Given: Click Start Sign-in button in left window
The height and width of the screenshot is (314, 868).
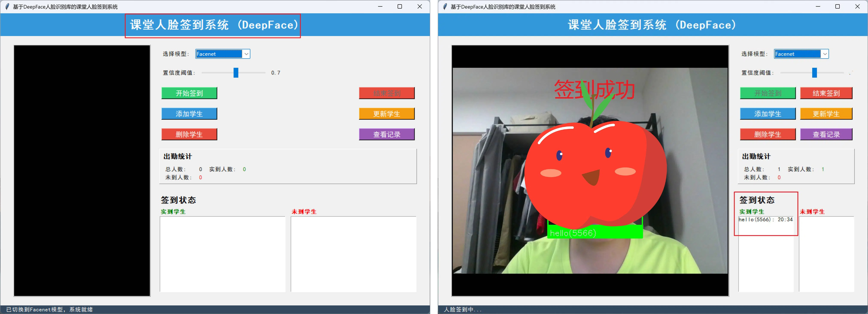Looking at the screenshot, I should click(x=189, y=93).
